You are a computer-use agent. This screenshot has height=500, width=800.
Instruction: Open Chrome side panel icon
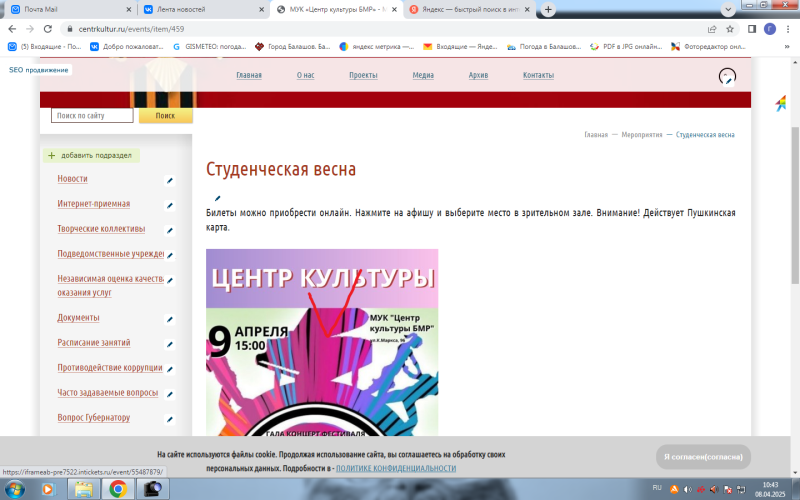(x=752, y=29)
